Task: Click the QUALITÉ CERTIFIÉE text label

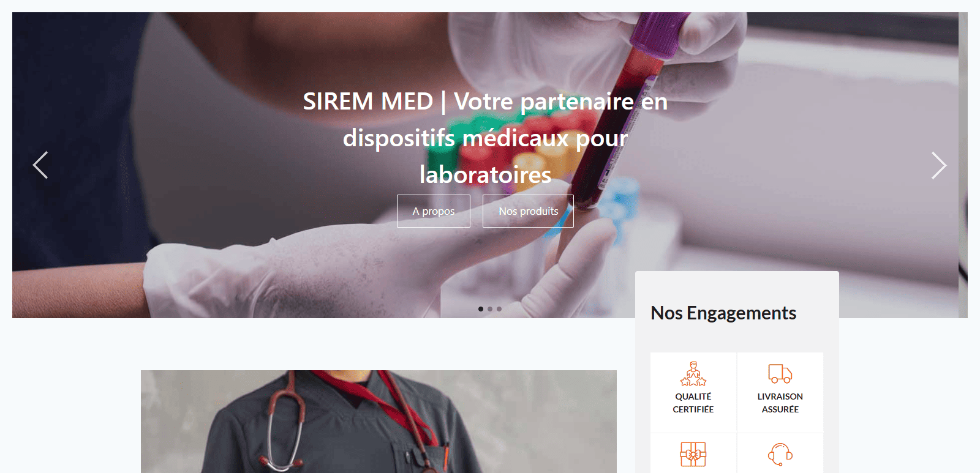Action: pyautogui.click(x=693, y=403)
